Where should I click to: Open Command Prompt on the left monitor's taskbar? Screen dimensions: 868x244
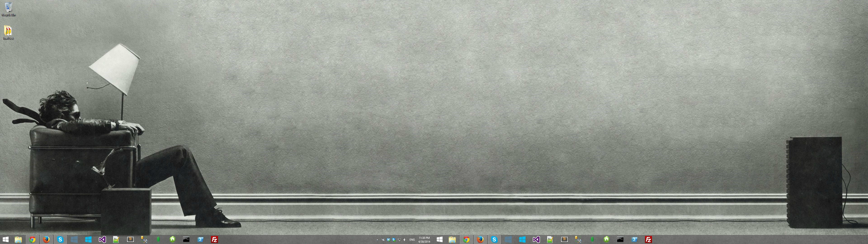click(x=186, y=240)
